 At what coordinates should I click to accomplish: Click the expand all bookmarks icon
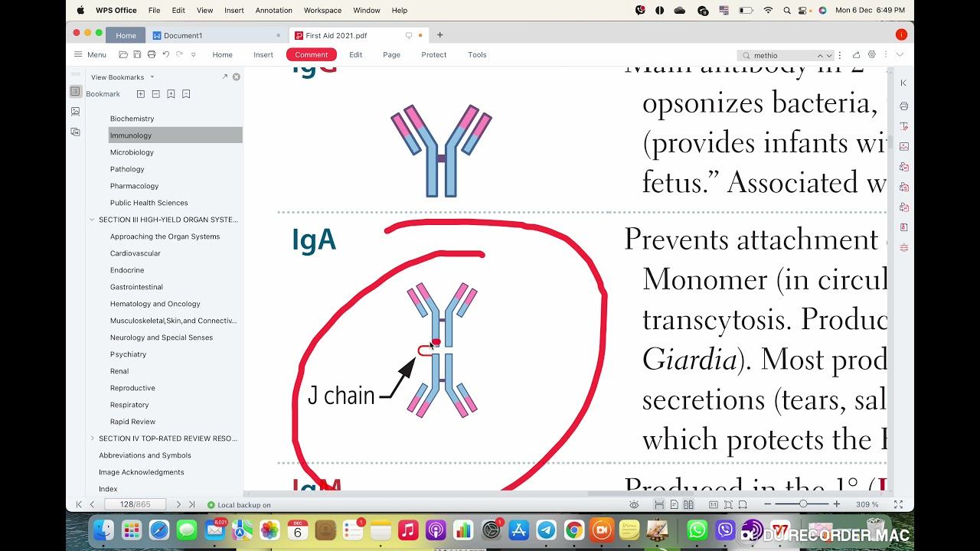point(141,94)
